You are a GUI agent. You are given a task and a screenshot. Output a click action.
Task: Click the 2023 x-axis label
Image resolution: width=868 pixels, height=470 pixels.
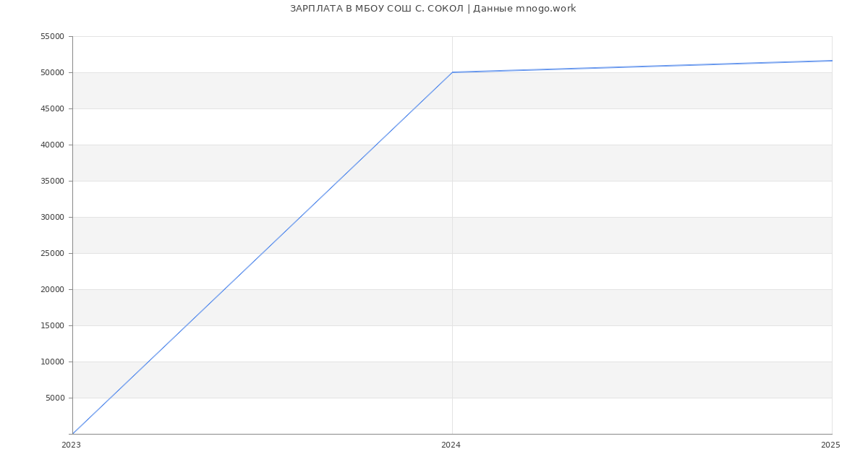(71, 445)
